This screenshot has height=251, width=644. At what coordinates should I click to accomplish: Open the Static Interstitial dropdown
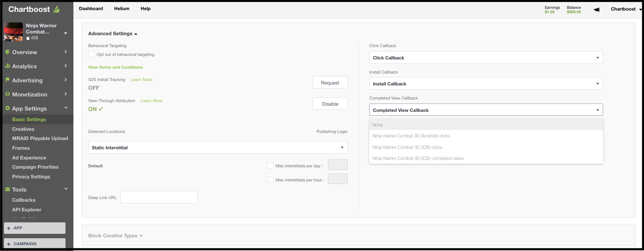[218, 148]
